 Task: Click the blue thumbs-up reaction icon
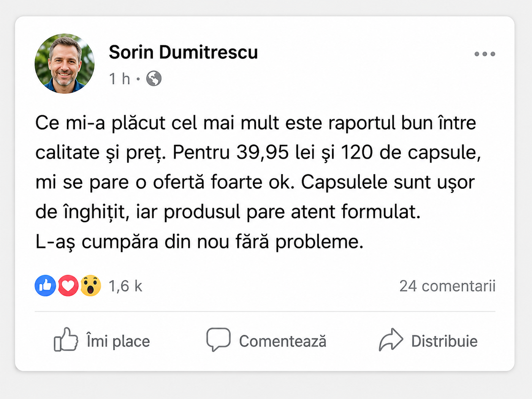[46, 285]
